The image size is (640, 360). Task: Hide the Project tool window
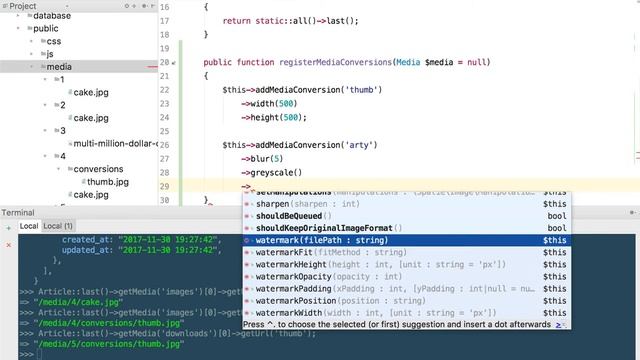(153, 6)
